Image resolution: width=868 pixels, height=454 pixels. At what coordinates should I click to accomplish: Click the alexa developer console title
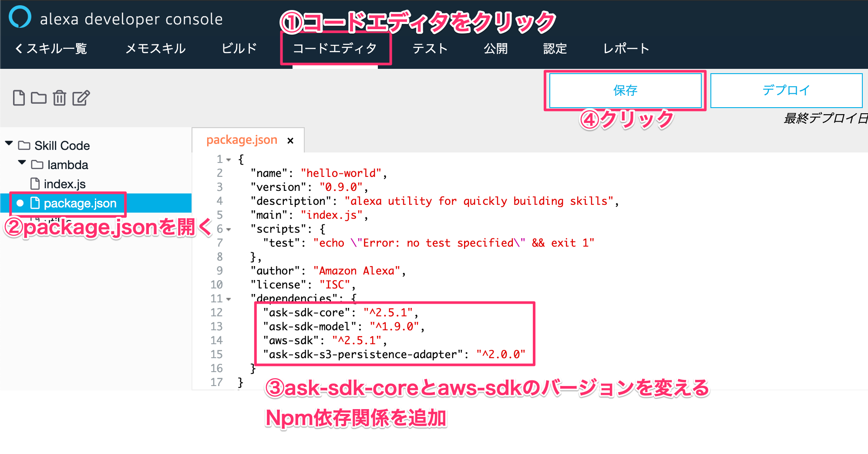point(131,19)
